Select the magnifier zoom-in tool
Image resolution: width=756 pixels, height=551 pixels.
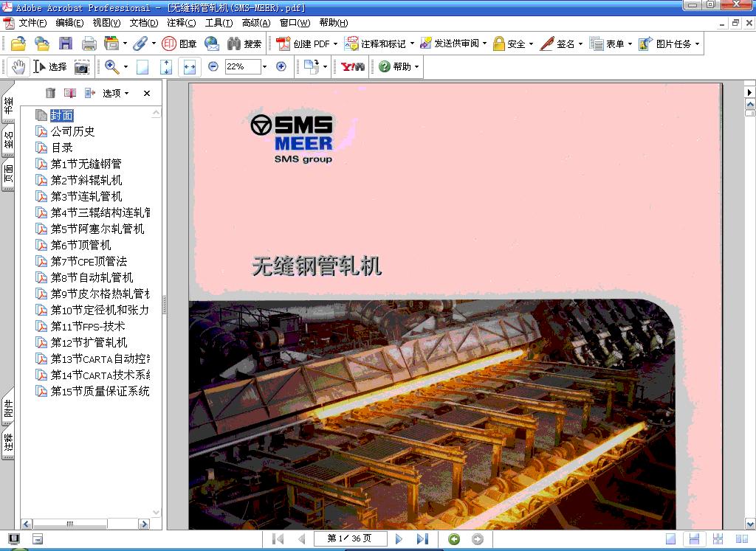pos(112,67)
